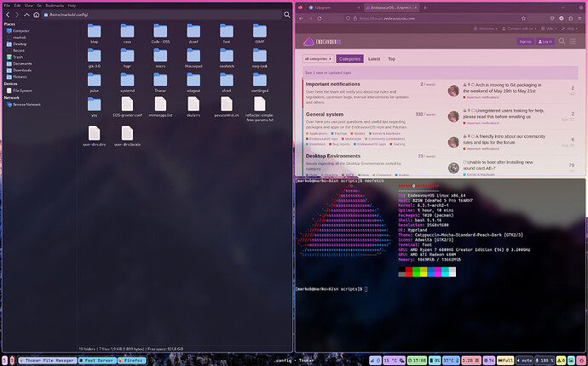The image size is (588, 366).
Task: Expand the Websites dropdown on forum header
Action: [x=485, y=28]
